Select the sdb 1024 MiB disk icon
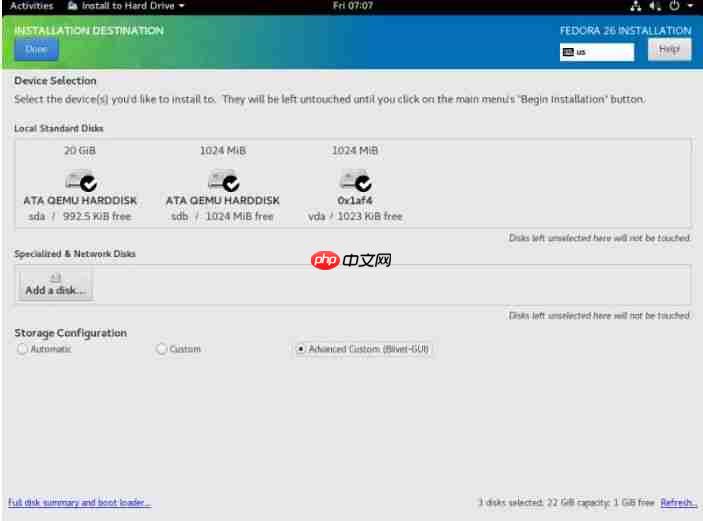 [223, 181]
